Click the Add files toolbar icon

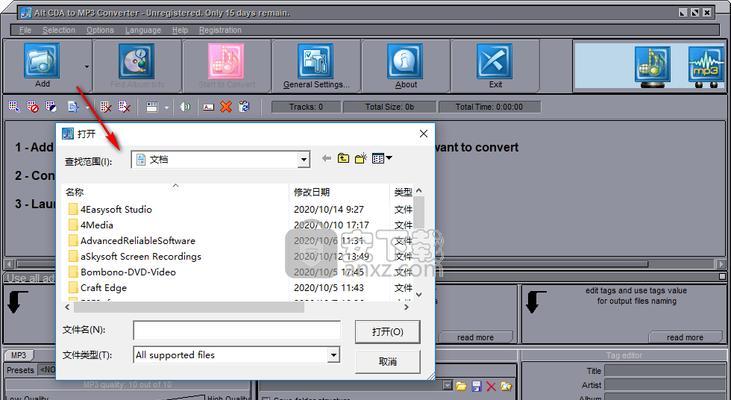[x=42, y=61]
